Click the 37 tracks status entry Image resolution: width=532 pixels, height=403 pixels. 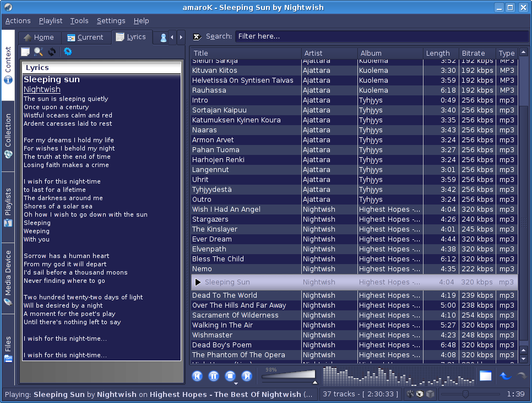point(361,394)
